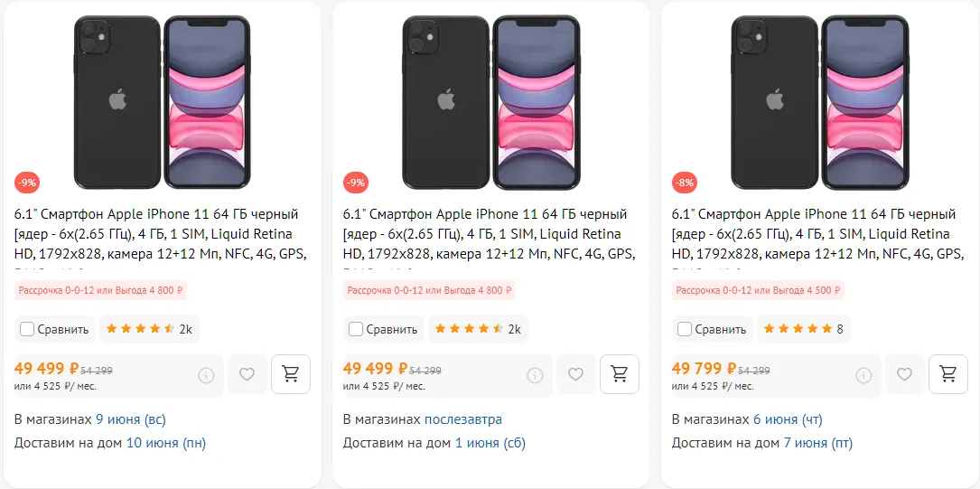Open the 9 июня (вс) store availability link
Screen dimensions: 980x489
(130, 419)
